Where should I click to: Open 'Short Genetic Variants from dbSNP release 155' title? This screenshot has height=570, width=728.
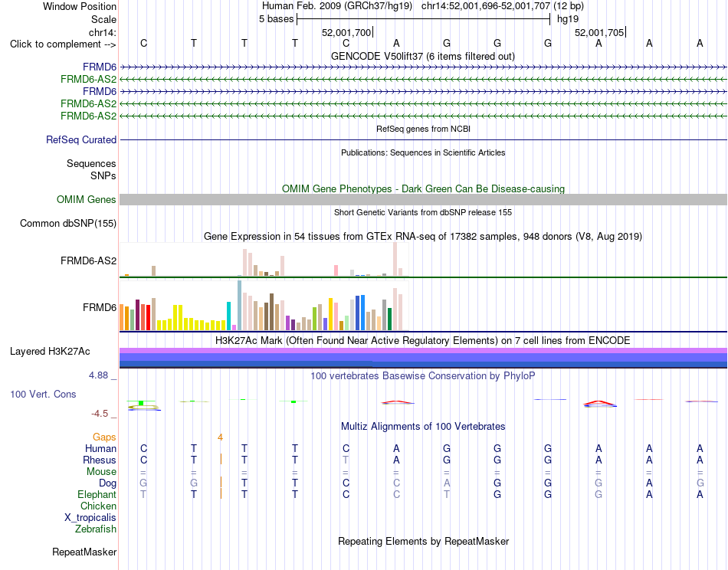(423, 212)
